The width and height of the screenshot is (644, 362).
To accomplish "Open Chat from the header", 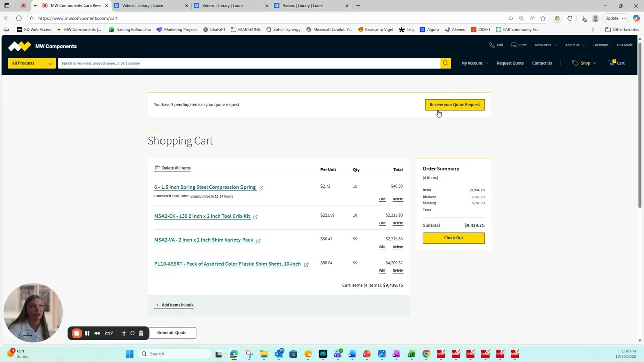I will point(519,45).
